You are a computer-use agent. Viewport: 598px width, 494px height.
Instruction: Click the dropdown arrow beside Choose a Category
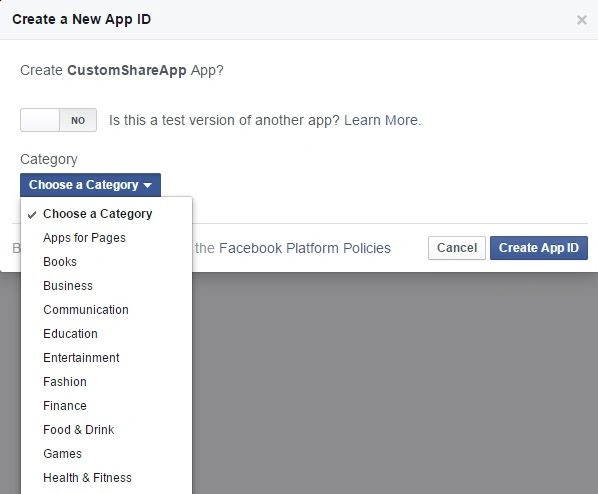tap(148, 185)
